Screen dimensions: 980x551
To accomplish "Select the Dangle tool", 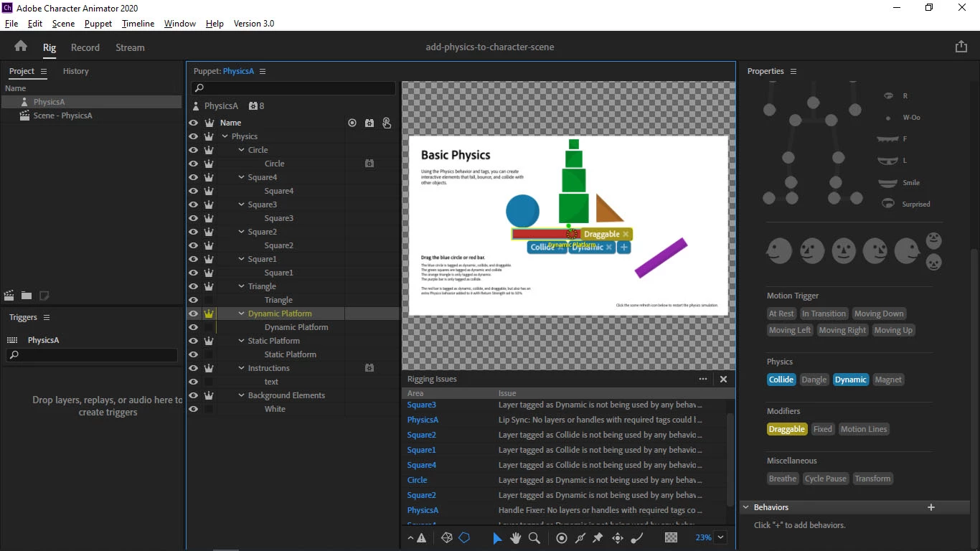I will click(x=636, y=537).
